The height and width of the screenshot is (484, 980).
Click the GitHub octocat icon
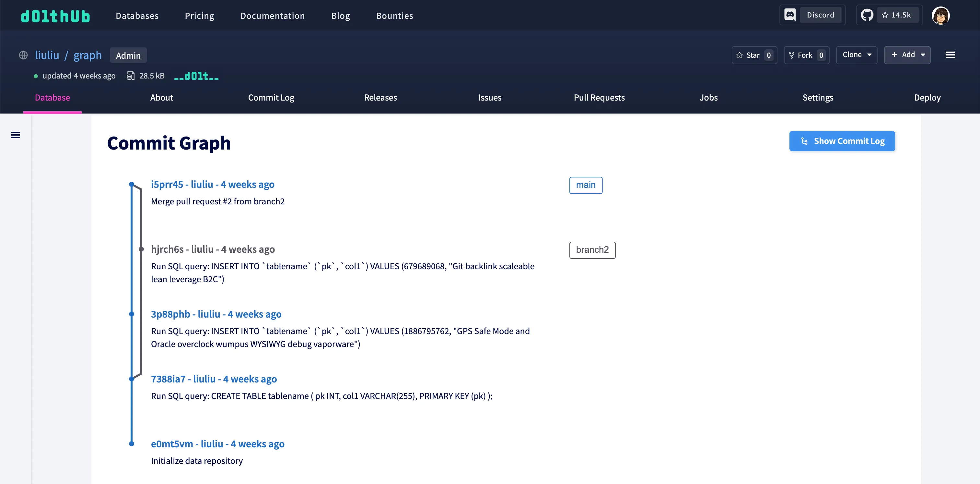coord(867,15)
